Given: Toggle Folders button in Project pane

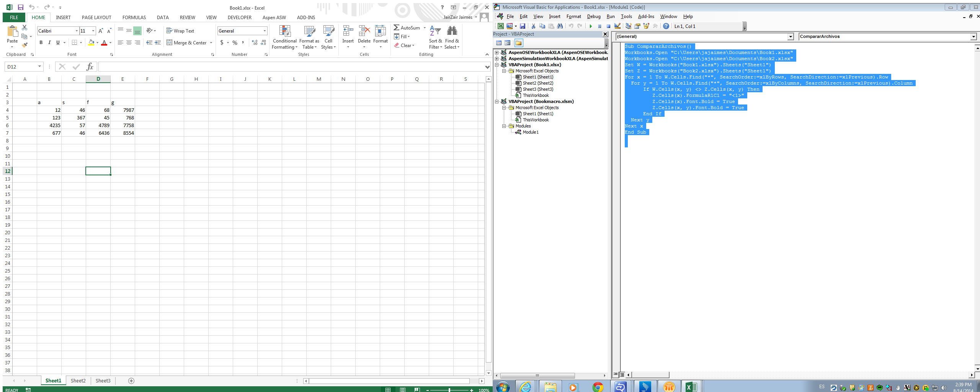Looking at the screenshot, I should pyautogui.click(x=519, y=43).
